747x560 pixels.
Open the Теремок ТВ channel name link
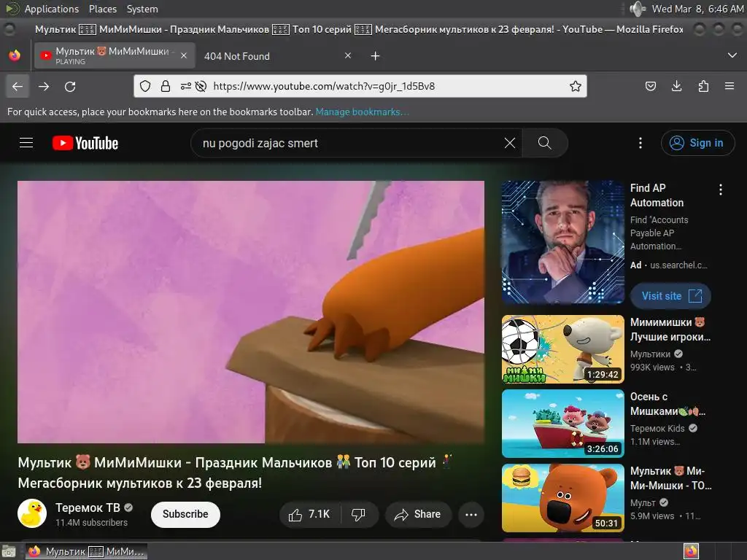point(88,507)
